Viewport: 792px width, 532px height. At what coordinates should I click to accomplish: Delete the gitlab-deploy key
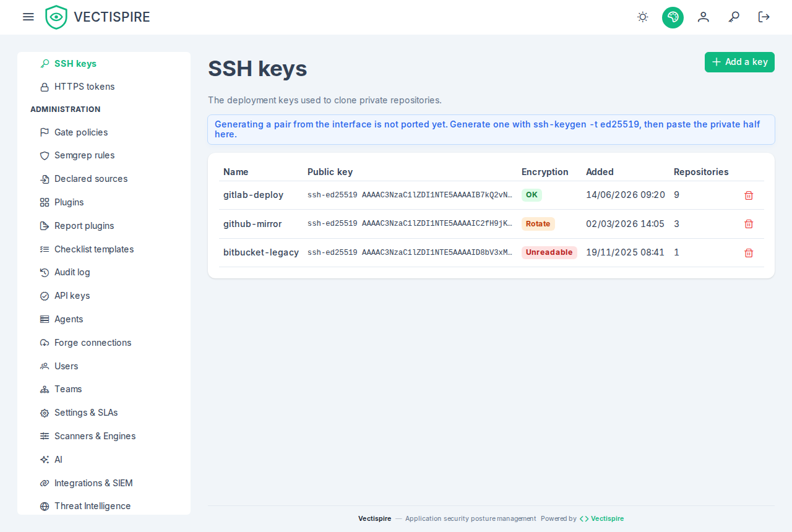(749, 195)
